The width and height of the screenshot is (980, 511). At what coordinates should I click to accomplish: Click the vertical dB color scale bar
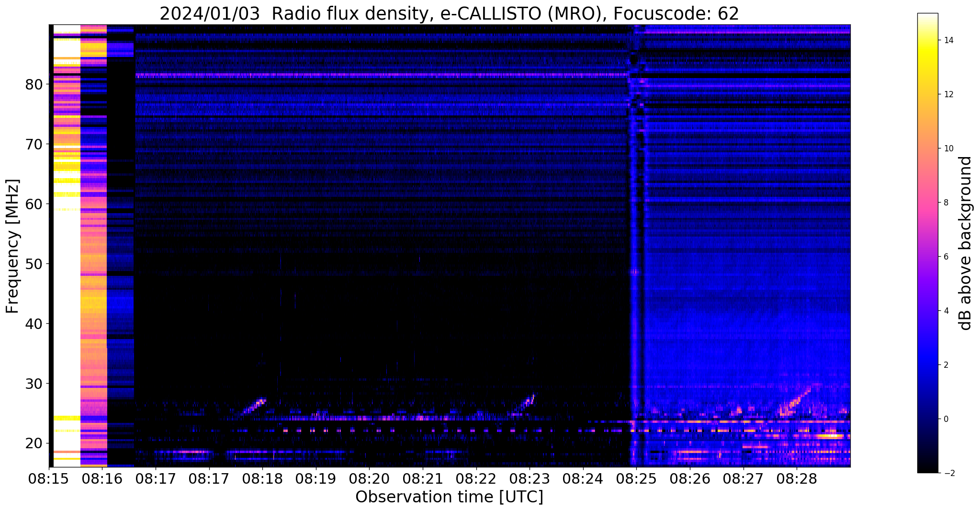[927, 243]
